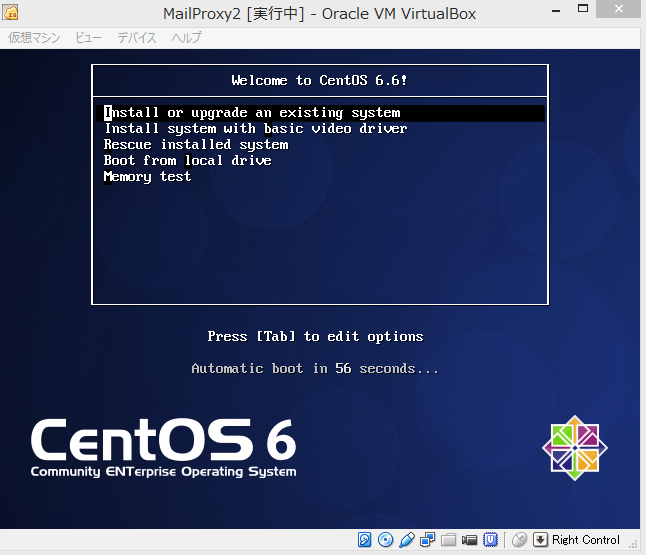646x555 pixels.
Task: Select 'Rescue installed system' boot entry
Action: [196, 145]
